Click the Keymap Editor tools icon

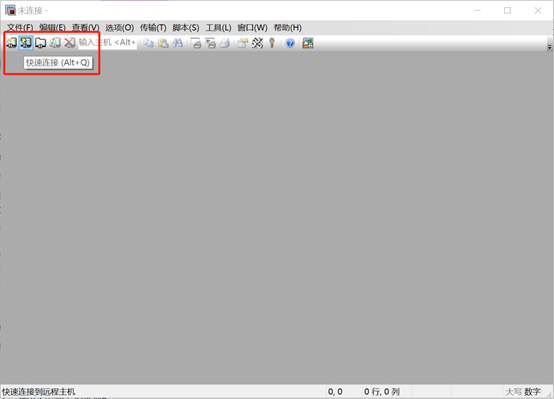tap(257, 43)
